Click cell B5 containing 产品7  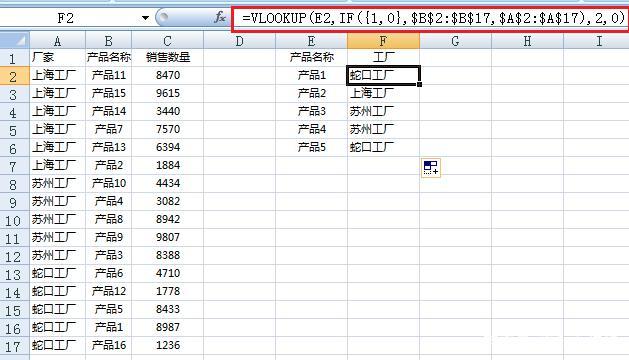[108, 130]
